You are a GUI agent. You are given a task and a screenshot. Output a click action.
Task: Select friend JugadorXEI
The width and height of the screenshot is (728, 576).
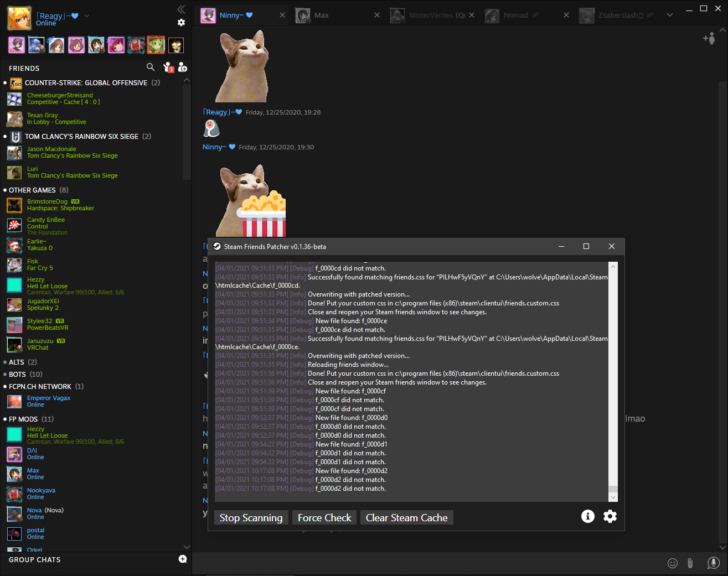[93, 305]
